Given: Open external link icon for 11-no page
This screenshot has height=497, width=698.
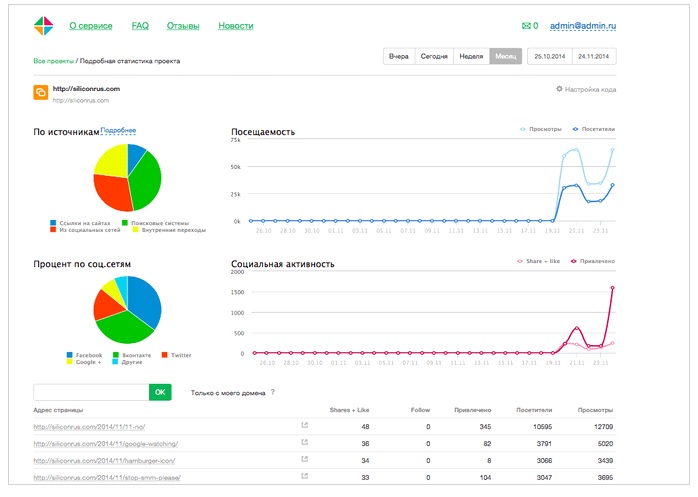Looking at the screenshot, I should click(304, 426).
